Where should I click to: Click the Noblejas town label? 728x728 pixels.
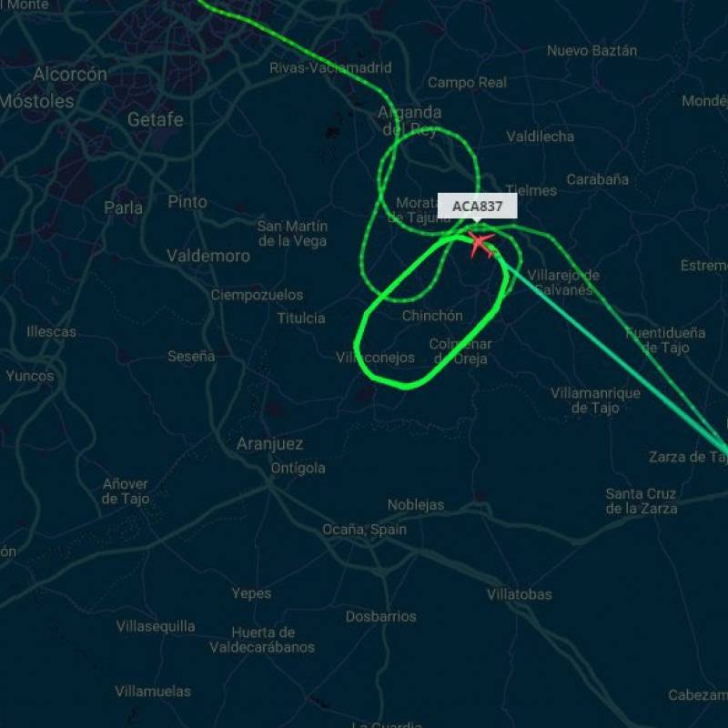click(416, 505)
